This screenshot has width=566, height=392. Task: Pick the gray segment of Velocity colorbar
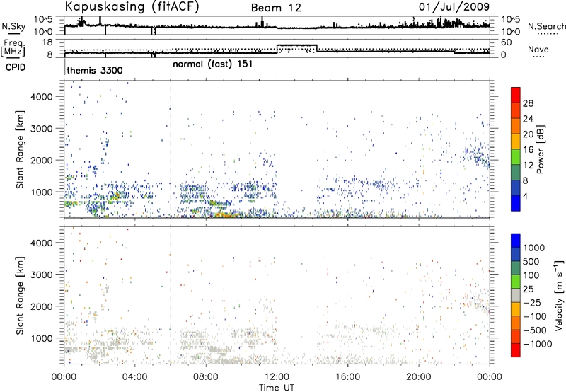click(516, 295)
